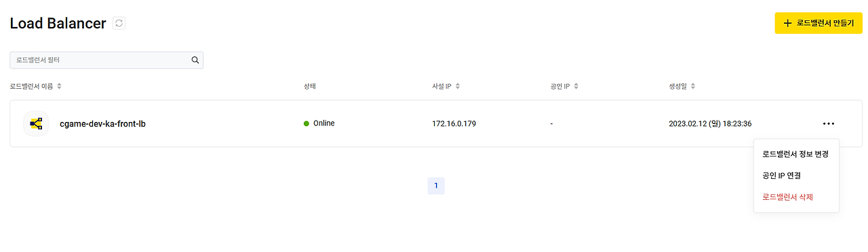Go to page 1 in pagination
The width and height of the screenshot is (868, 252).
[436, 186]
